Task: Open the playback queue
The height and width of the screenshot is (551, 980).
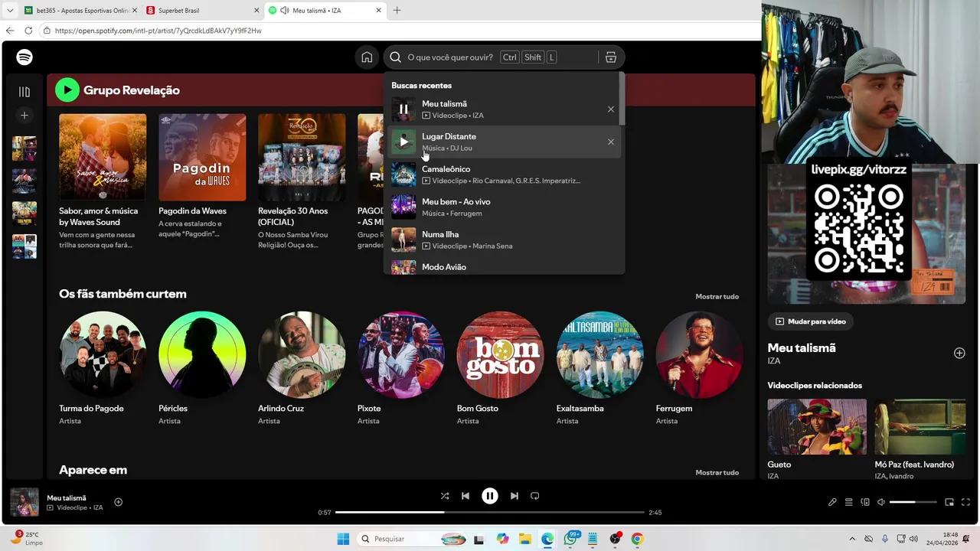Action: (x=849, y=502)
